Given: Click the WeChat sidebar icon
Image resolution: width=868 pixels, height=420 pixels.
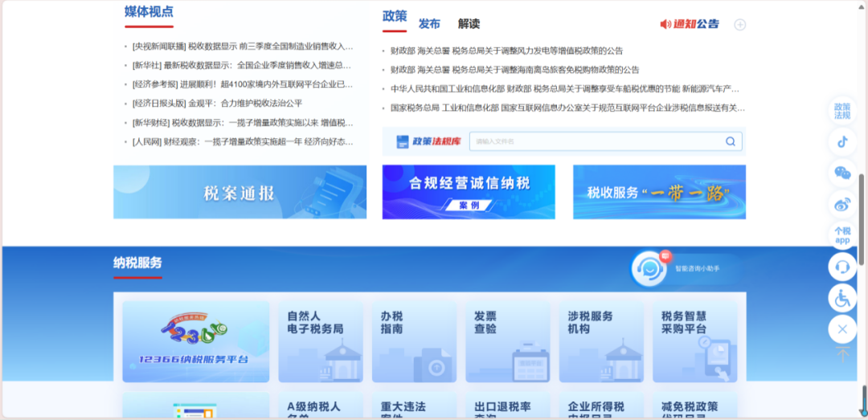Looking at the screenshot, I should (842, 173).
